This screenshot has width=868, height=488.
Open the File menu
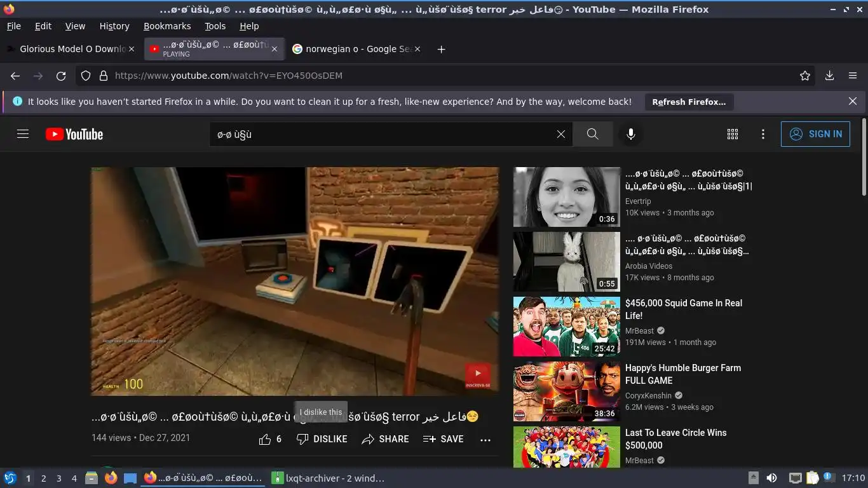tap(14, 26)
